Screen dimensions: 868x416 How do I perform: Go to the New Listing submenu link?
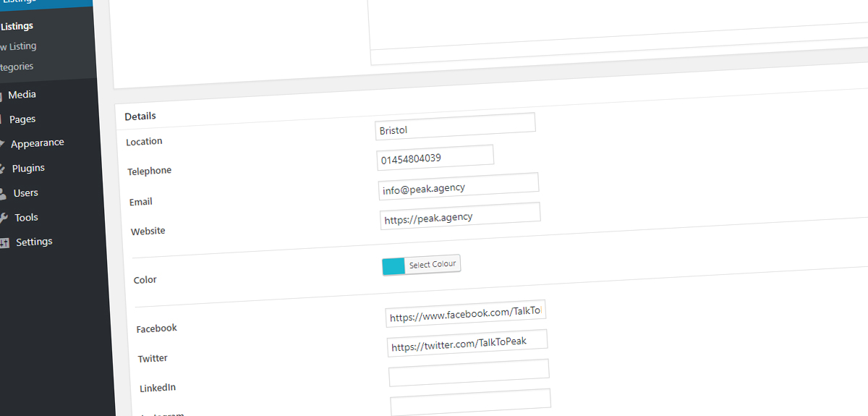click(18, 46)
